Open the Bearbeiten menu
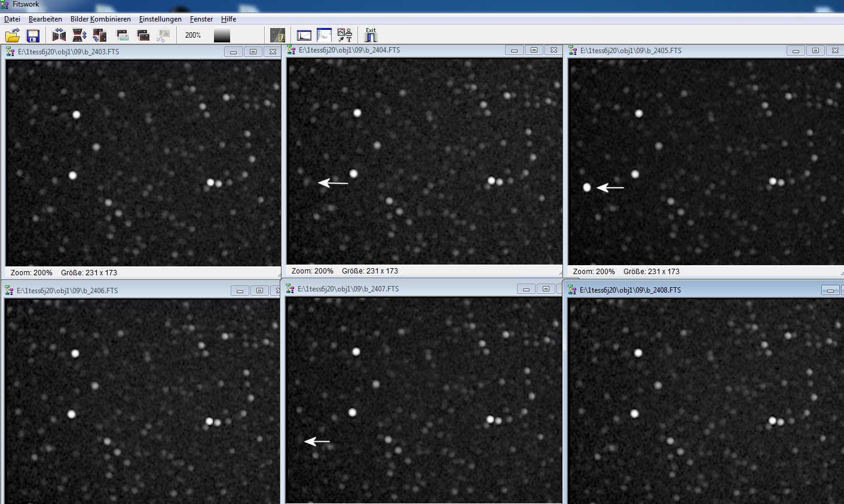This screenshot has height=504, width=844. (x=45, y=19)
